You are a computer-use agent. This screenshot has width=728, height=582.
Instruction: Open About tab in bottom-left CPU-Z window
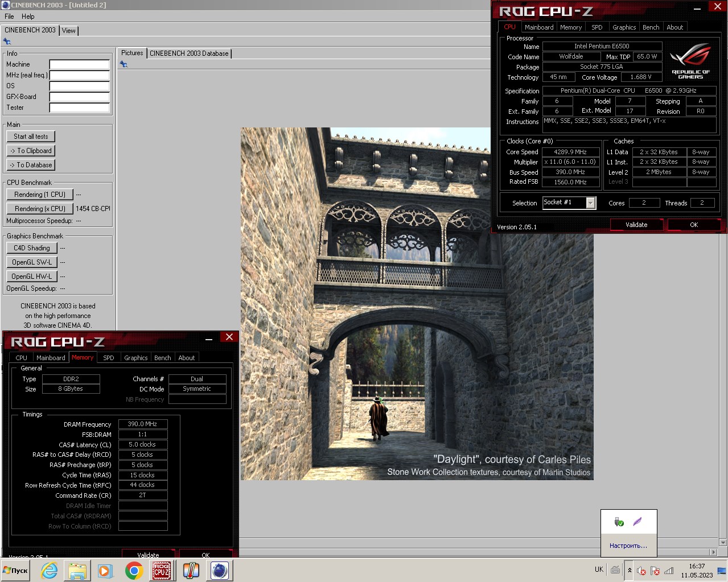point(187,358)
